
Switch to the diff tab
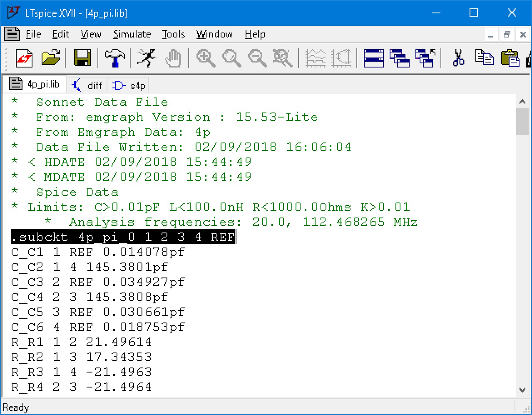(87, 85)
